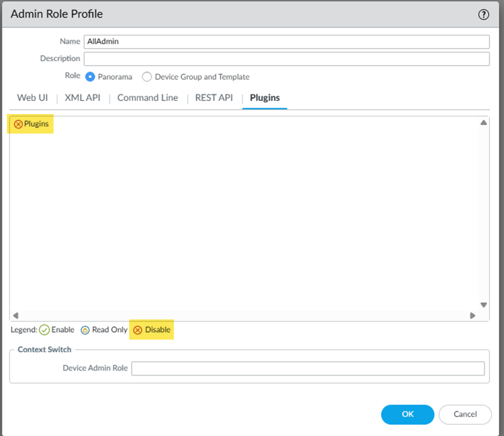Click the green Enable legend icon

pos(44,330)
